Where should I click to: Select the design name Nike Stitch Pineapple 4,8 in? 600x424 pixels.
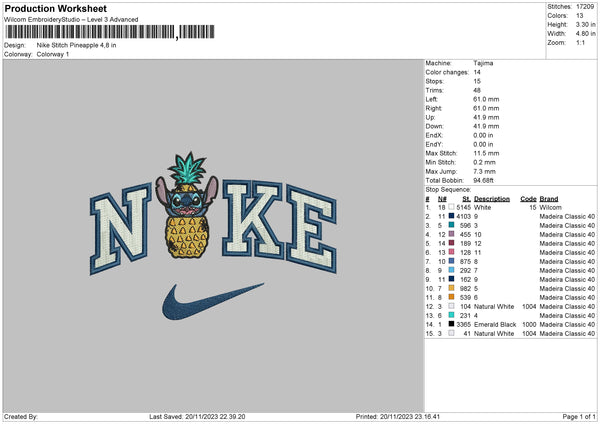tap(77, 45)
